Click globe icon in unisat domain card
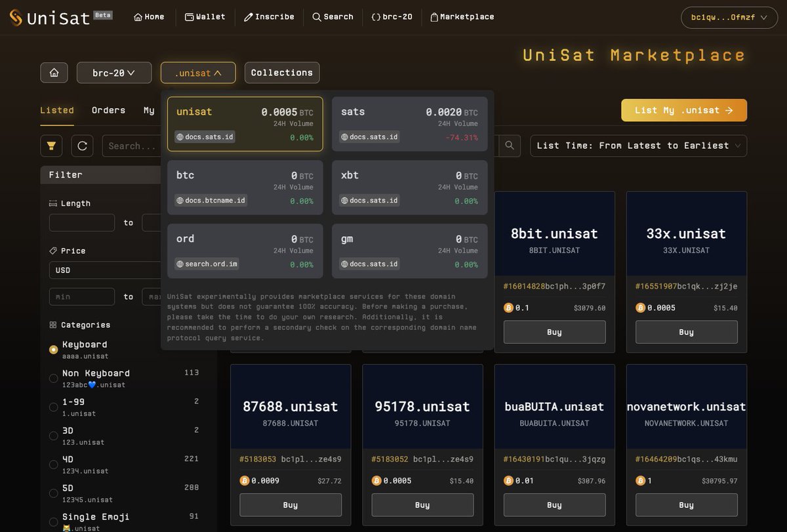 pos(180,137)
